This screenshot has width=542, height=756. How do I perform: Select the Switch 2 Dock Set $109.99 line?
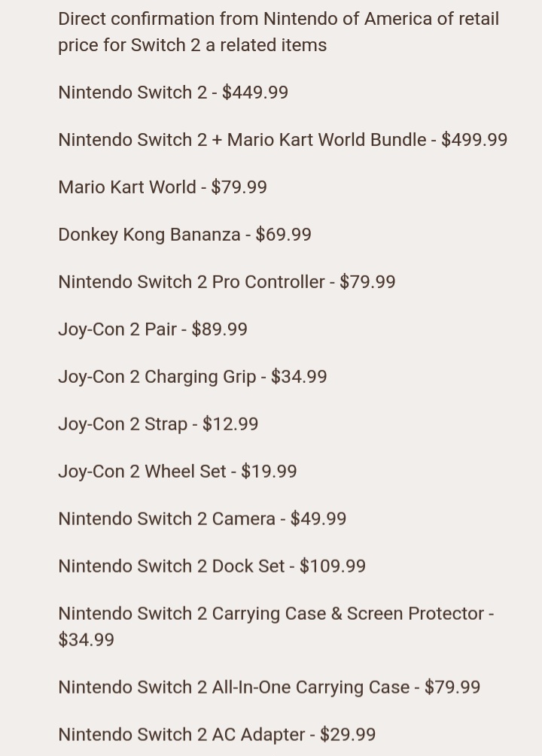coord(212,566)
